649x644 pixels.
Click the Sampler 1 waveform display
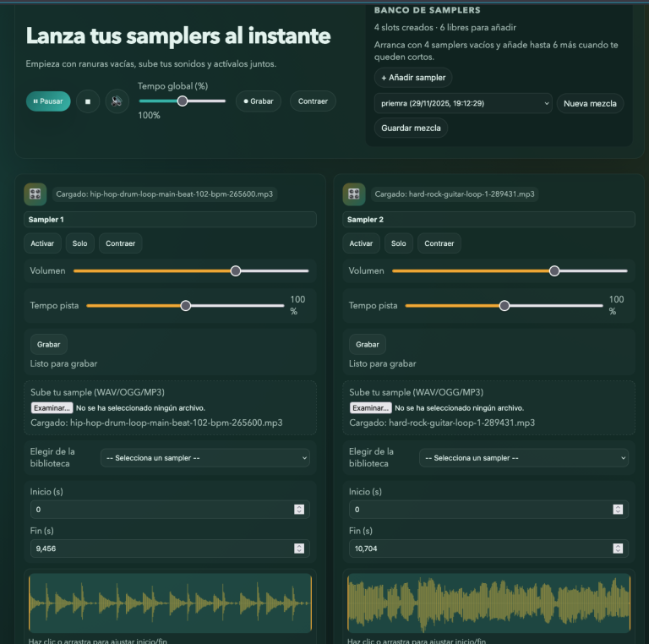(170, 603)
